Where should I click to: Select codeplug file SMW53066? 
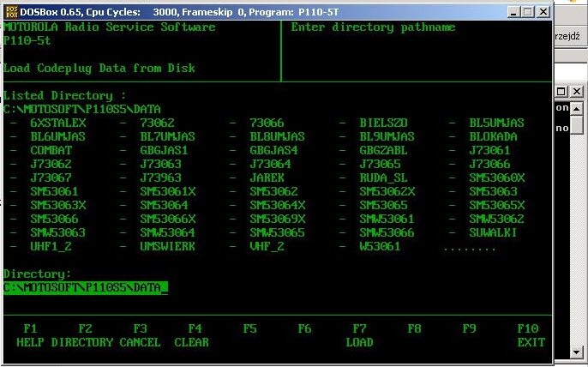pyautogui.click(x=387, y=232)
